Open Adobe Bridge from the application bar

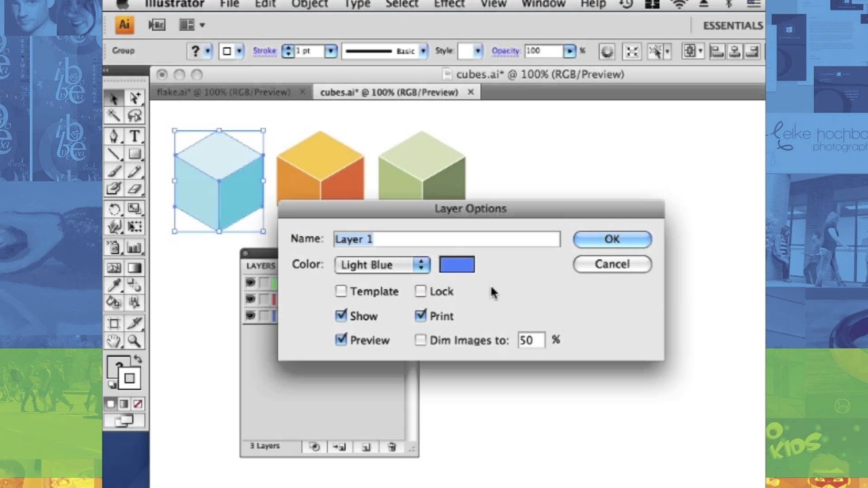[x=157, y=25]
